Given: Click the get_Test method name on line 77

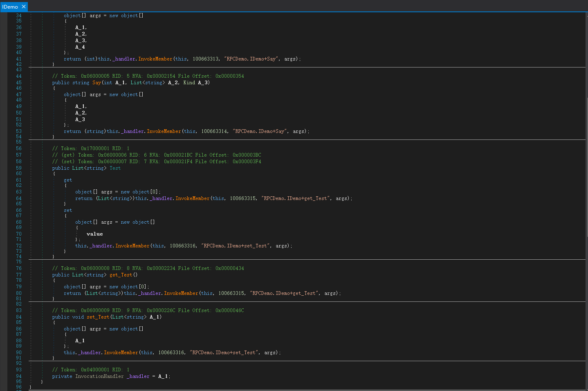Looking at the screenshot, I should pos(121,275).
